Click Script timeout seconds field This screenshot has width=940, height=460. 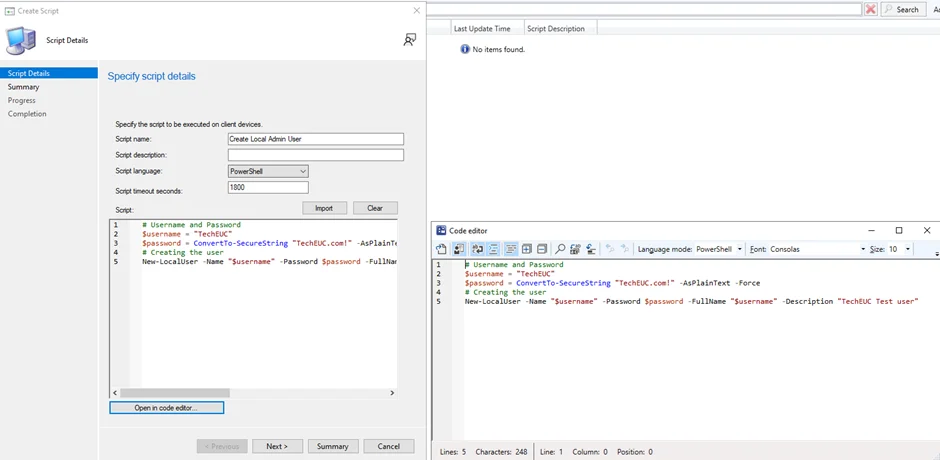(x=268, y=188)
